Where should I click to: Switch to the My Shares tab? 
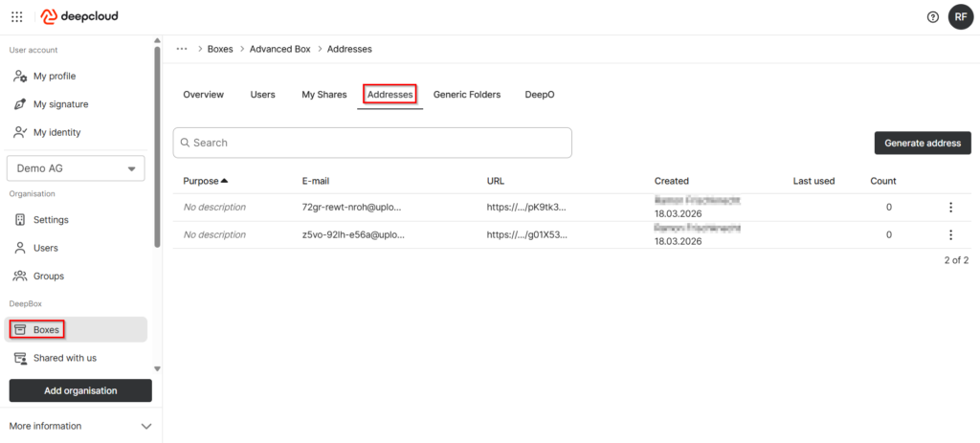pos(323,95)
